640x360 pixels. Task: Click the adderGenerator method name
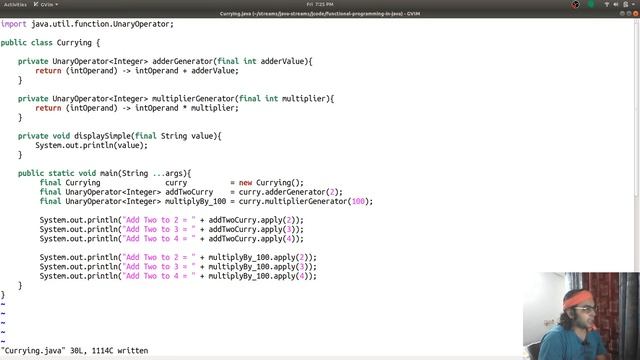point(182,61)
